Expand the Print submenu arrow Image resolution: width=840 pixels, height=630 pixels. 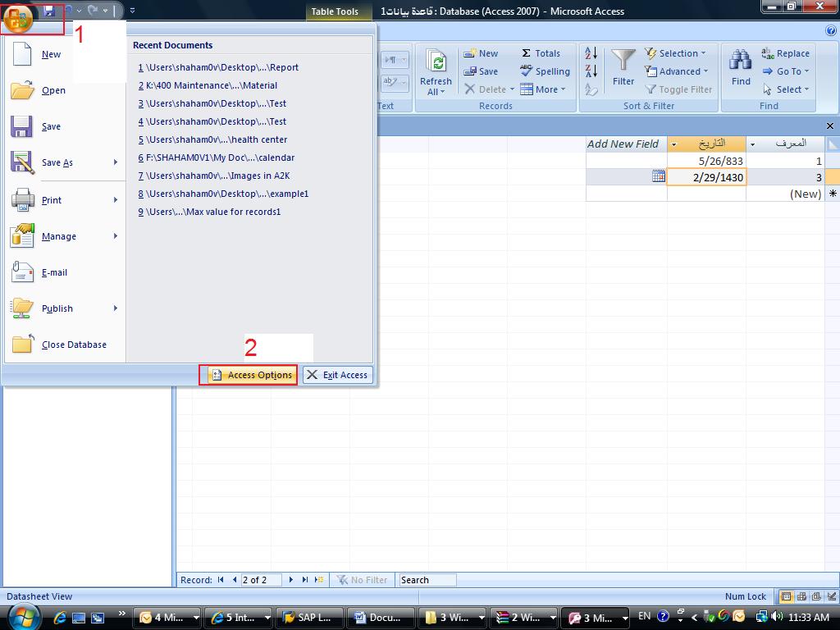115,200
